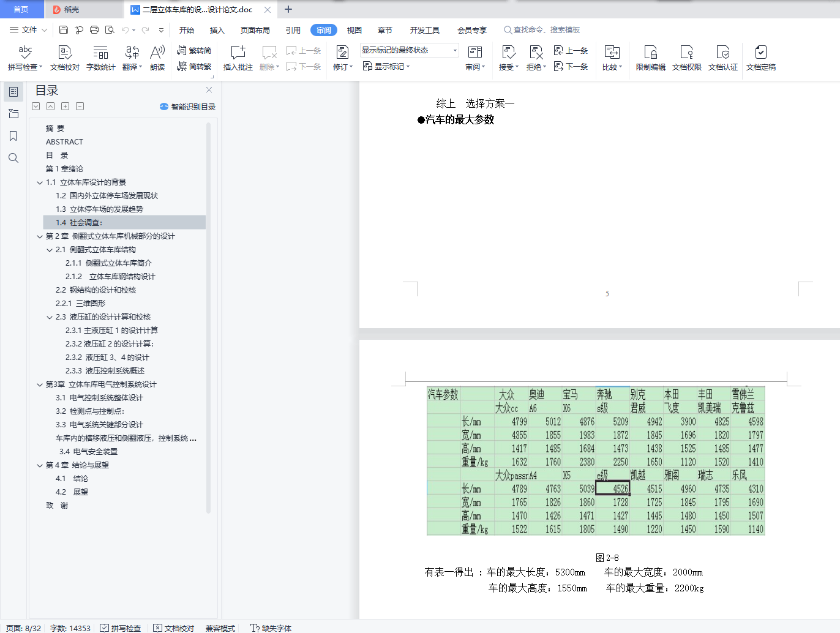Image resolution: width=840 pixels, height=633 pixels.
Task: Open word count (字数统计)
Action: point(100,58)
